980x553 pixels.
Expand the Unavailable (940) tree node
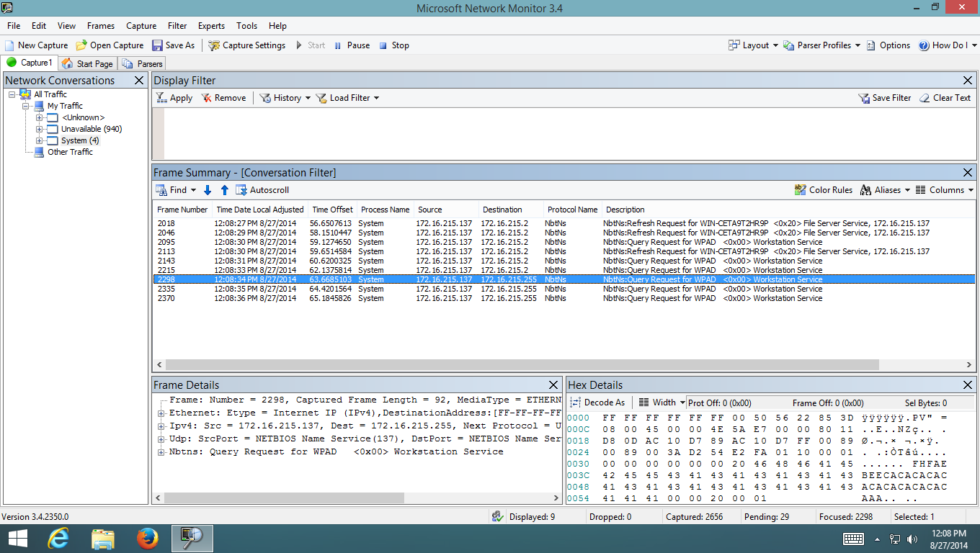pyautogui.click(x=40, y=130)
